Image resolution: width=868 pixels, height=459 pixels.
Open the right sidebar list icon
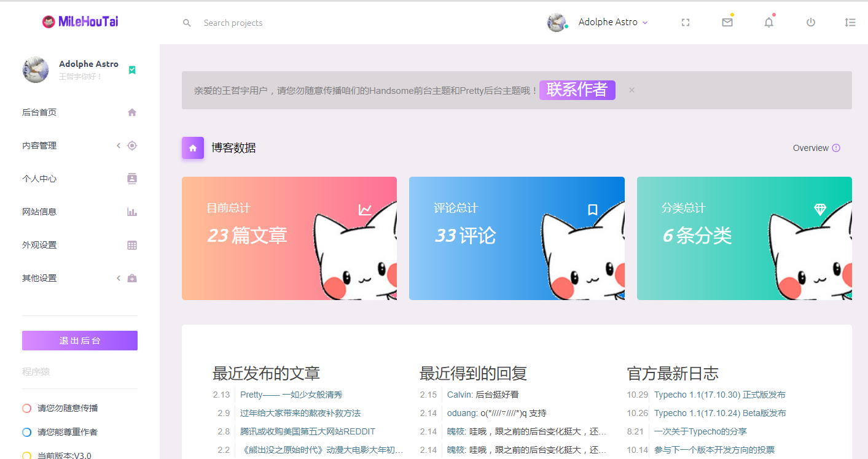tap(850, 23)
